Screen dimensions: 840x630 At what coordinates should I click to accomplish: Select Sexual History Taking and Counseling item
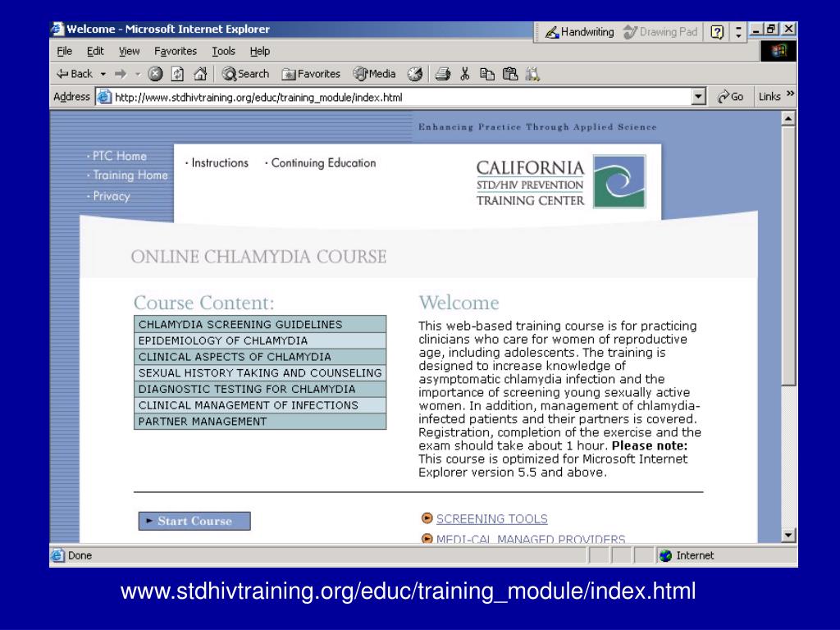pyautogui.click(x=260, y=373)
